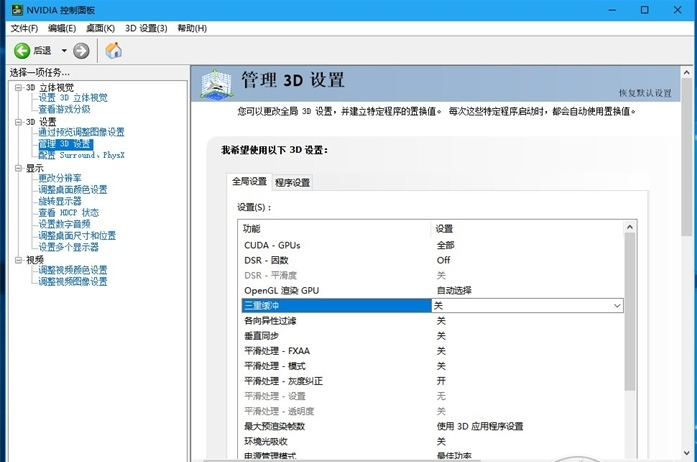Select the 各向异性过滤 row
The width and height of the screenshot is (697, 462).
(432, 321)
